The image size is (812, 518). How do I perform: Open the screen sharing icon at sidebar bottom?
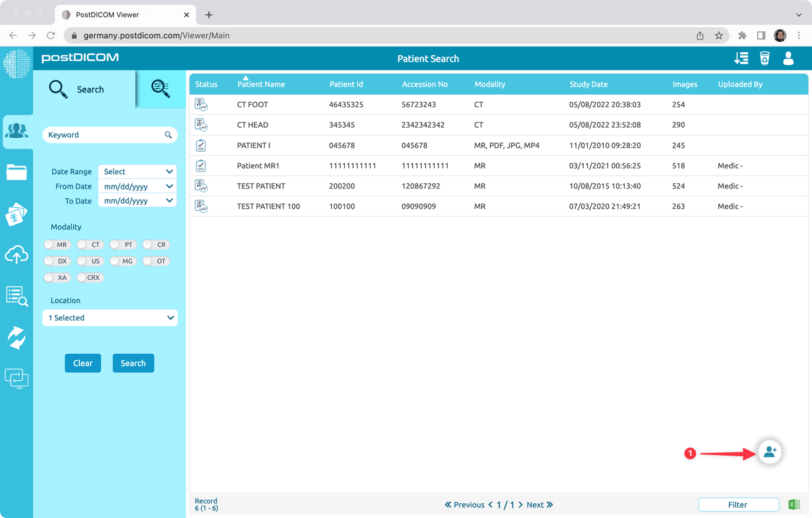click(x=16, y=378)
